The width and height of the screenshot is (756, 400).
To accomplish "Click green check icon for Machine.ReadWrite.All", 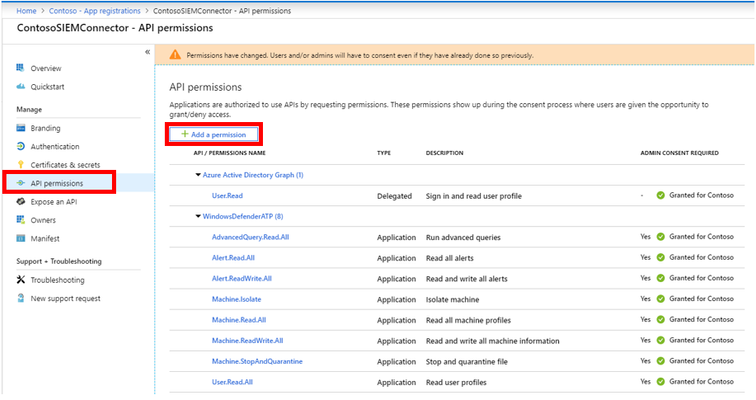I will coord(661,340).
